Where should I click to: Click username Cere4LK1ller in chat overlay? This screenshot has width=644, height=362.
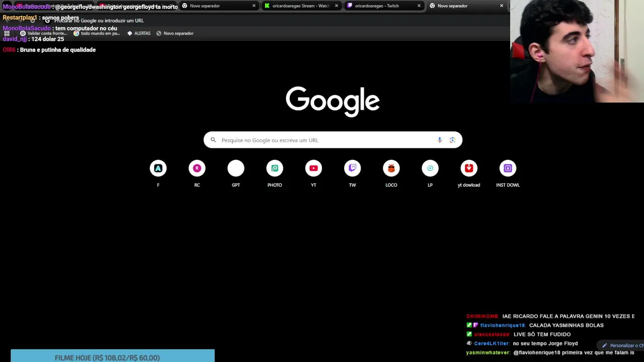point(491,343)
